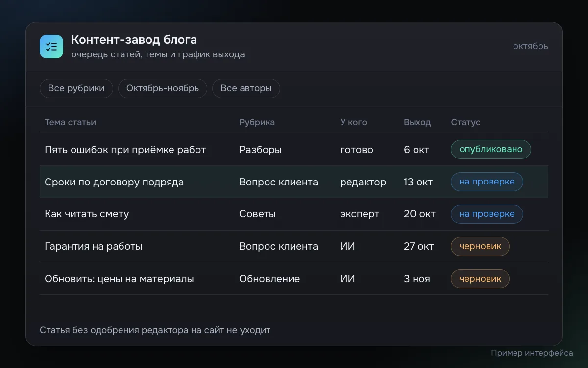Viewport: 588px width, 368px height.
Task: Click the Статус column header
Action: tap(465, 122)
